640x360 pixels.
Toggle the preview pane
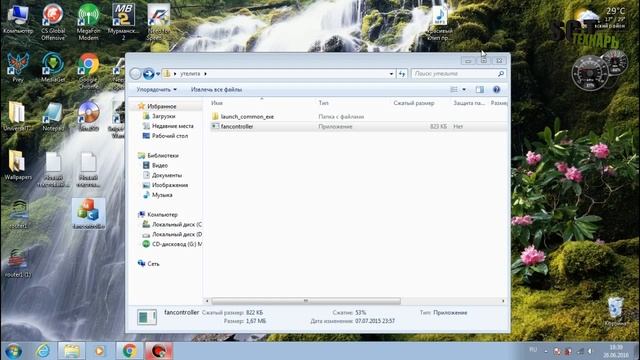480,89
